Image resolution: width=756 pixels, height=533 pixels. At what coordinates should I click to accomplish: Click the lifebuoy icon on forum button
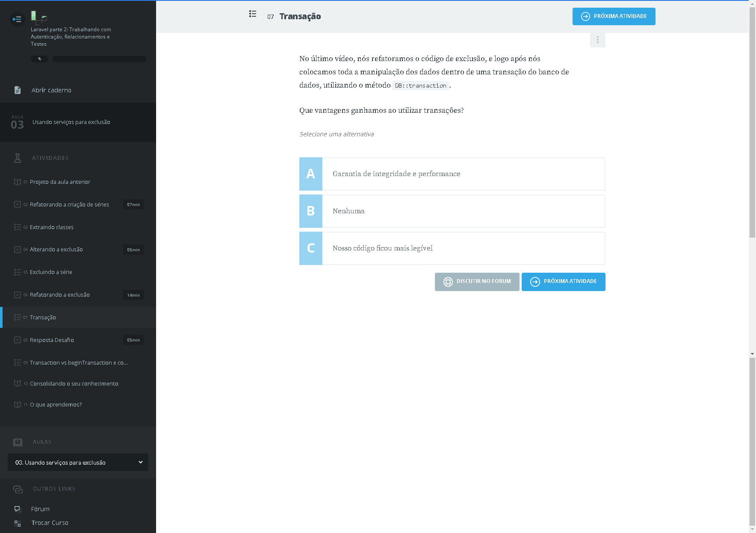[448, 282]
